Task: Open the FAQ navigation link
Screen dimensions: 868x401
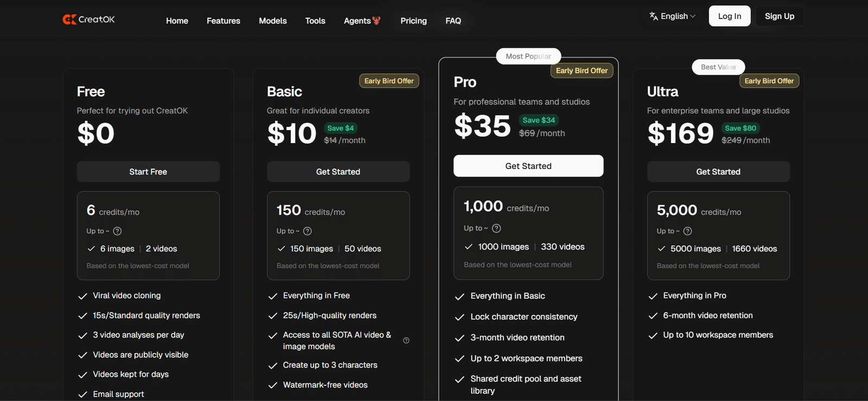Action: [x=453, y=21]
